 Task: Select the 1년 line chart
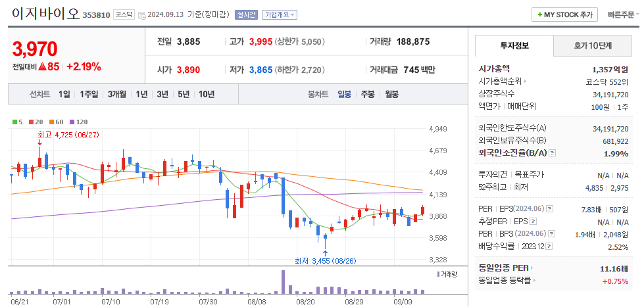(141, 94)
